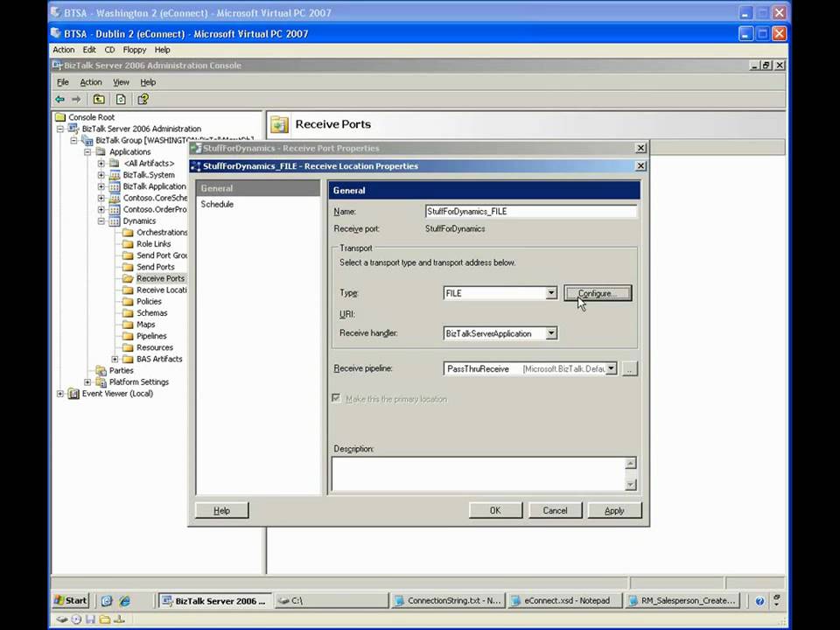
Task: Open the Receive handler dropdown
Action: pyautogui.click(x=550, y=333)
